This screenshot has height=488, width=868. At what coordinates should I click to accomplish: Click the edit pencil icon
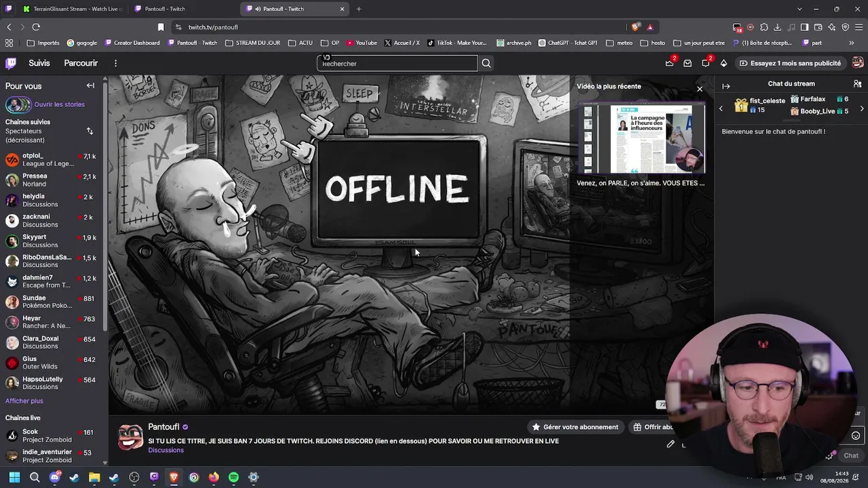click(x=670, y=444)
